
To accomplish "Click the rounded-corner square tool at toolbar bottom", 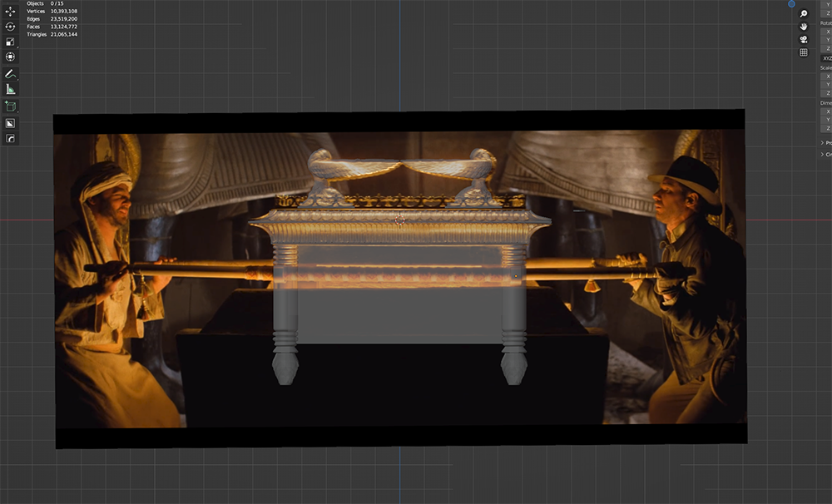I will pos(10,138).
